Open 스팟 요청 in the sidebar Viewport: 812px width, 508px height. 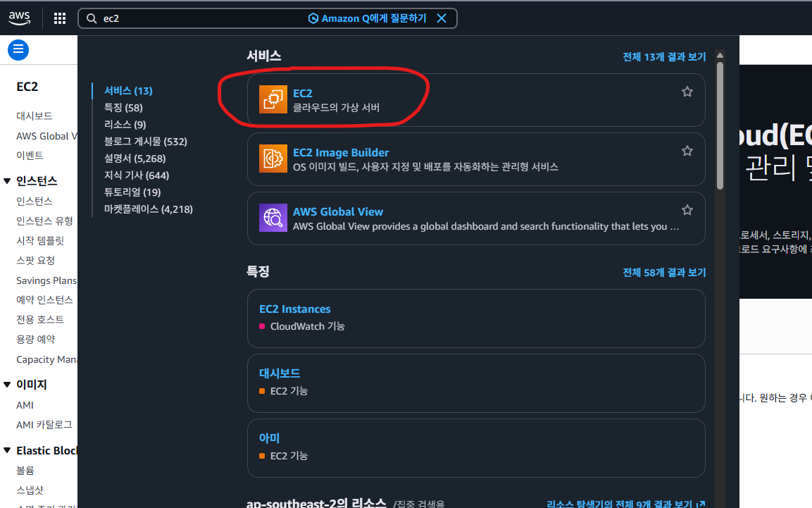click(x=35, y=261)
